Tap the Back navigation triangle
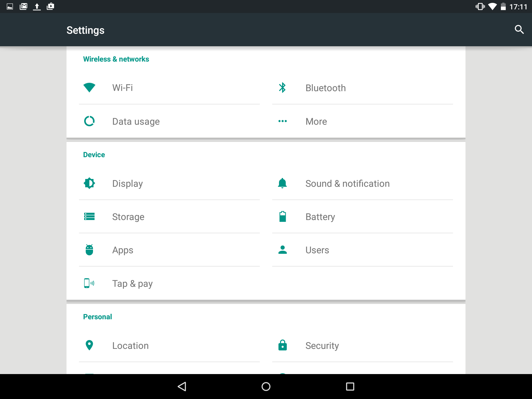Image resolution: width=532 pixels, height=399 pixels. coord(182,387)
